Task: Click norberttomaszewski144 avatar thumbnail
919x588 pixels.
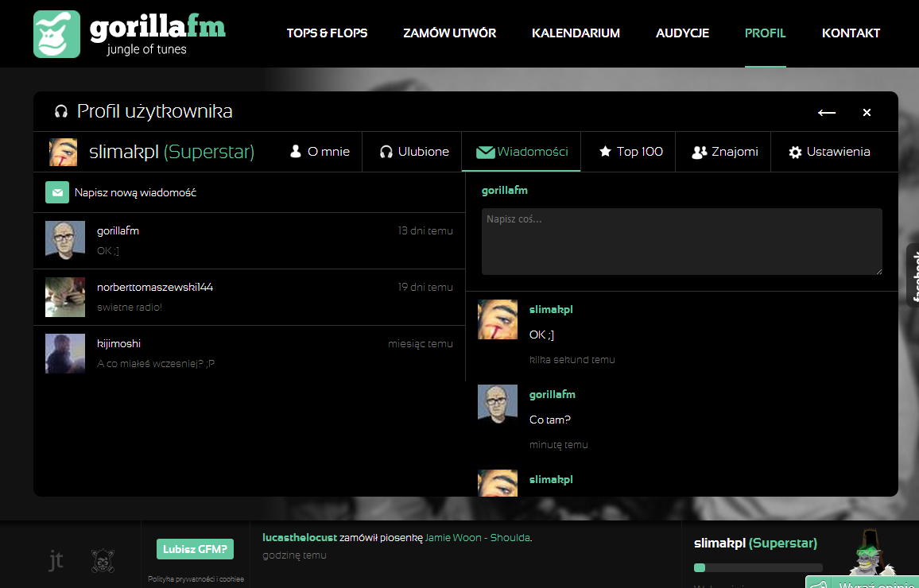Action: pos(65,297)
